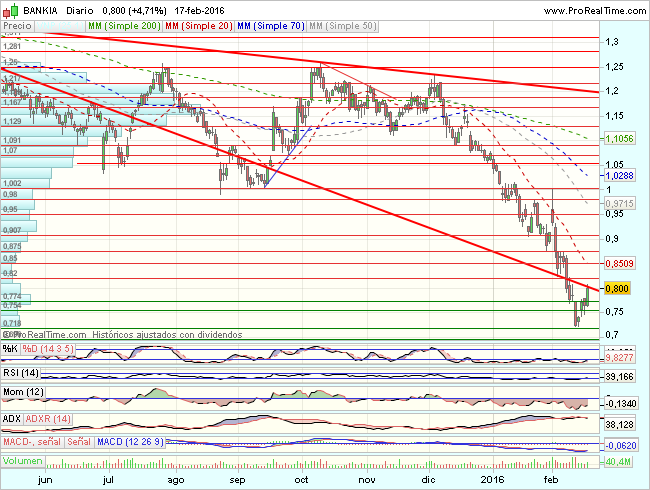Select the %K stochastic indicator label
The image size is (650, 490).
[10, 349]
